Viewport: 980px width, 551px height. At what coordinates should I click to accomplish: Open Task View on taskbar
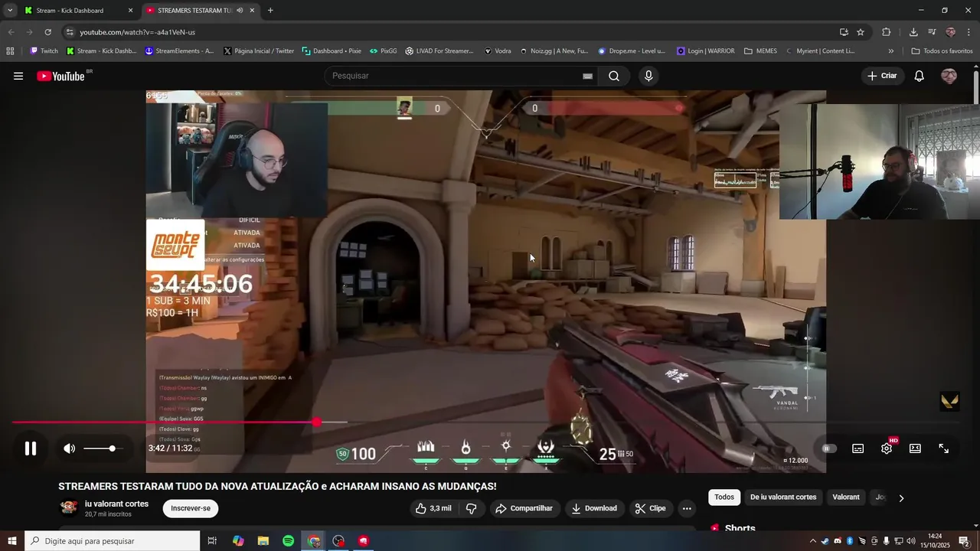click(x=212, y=541)
